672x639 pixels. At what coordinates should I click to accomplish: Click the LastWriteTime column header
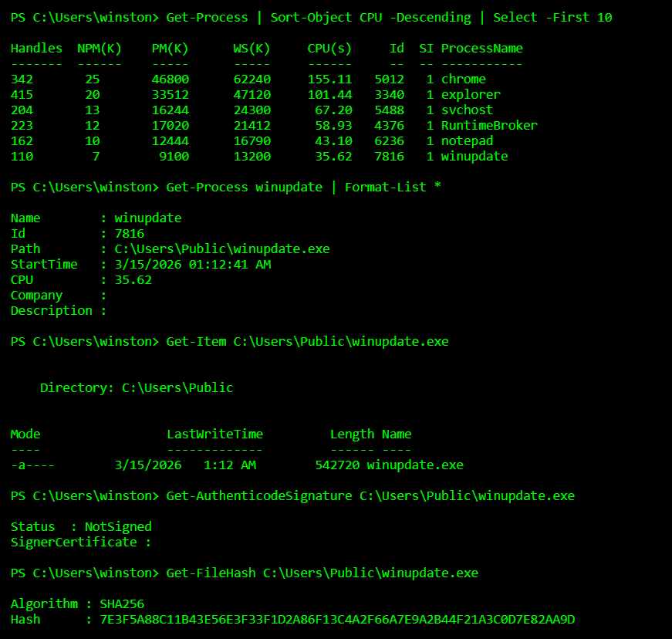click(x=214, y=434)
